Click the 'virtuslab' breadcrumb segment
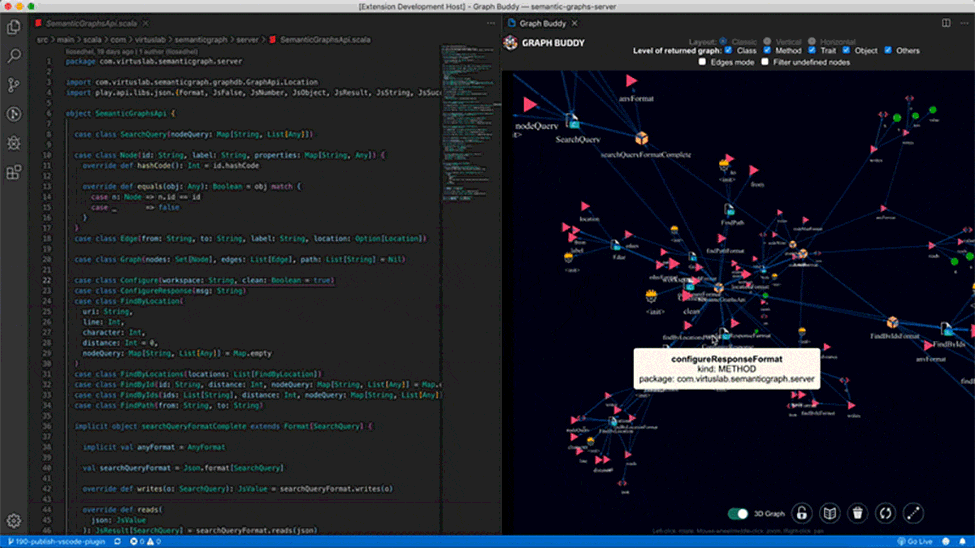 (x=150, y=39)
